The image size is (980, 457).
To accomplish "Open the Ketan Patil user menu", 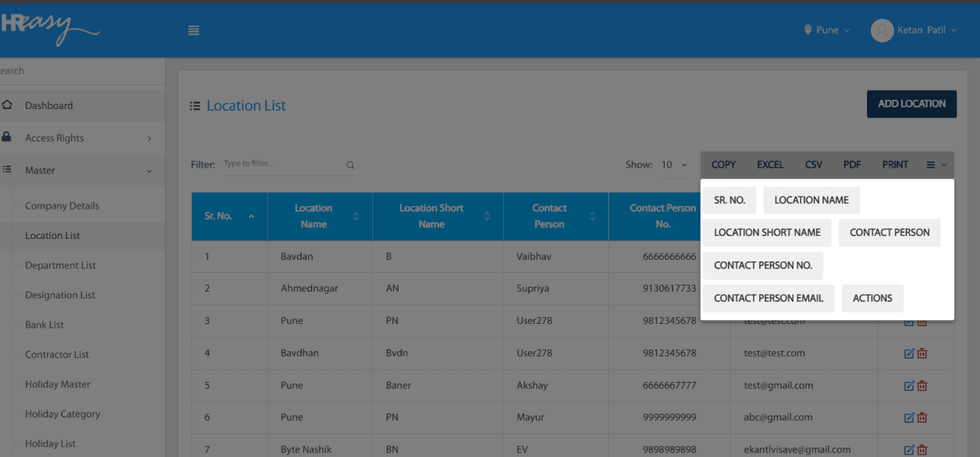I will (x=914, y=30).
